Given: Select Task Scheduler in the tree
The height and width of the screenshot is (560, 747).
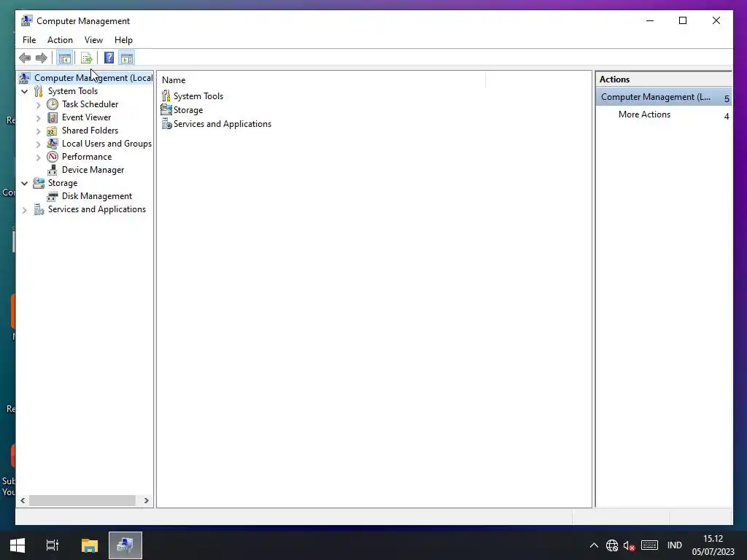Looking at the screenshot, I should [x=90, y=104].
